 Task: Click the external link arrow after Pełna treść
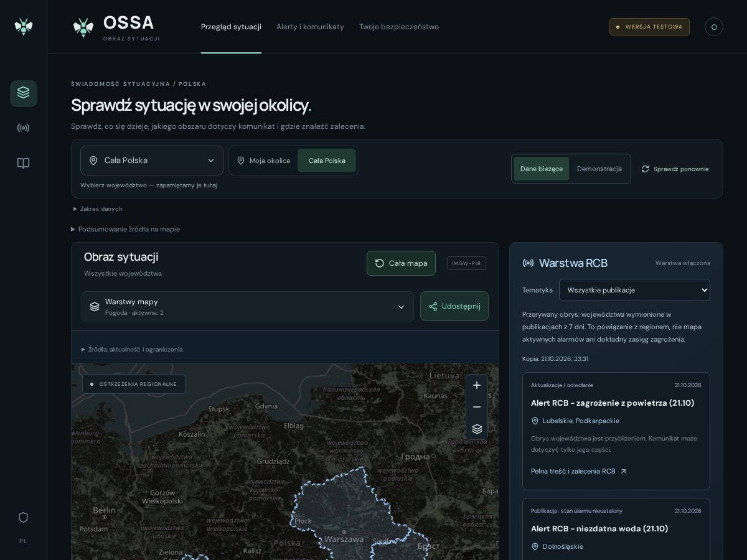623,472
